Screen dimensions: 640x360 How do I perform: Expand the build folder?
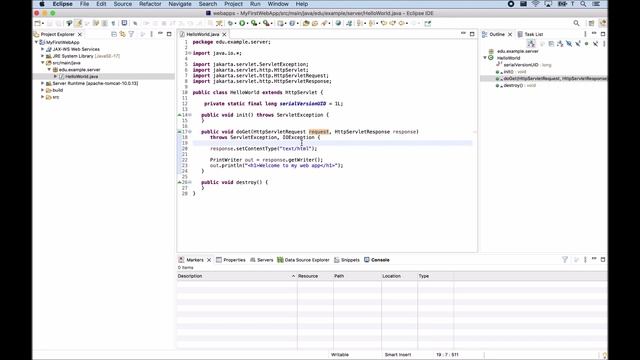[x=42, y=90]
